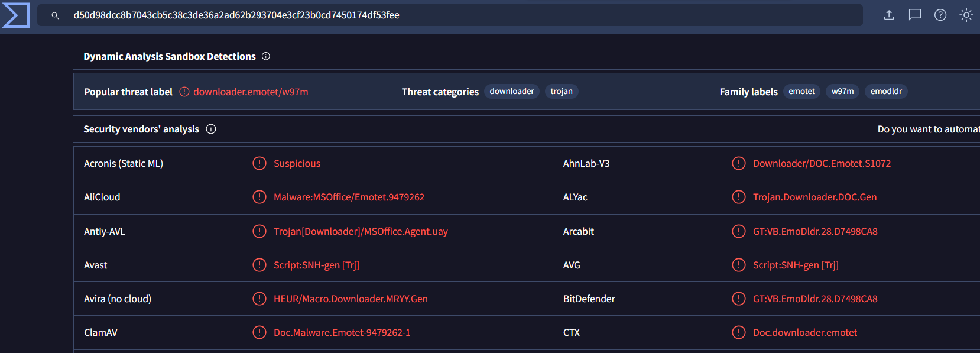Click 'Do you want to automate' link text

(929, 129)
